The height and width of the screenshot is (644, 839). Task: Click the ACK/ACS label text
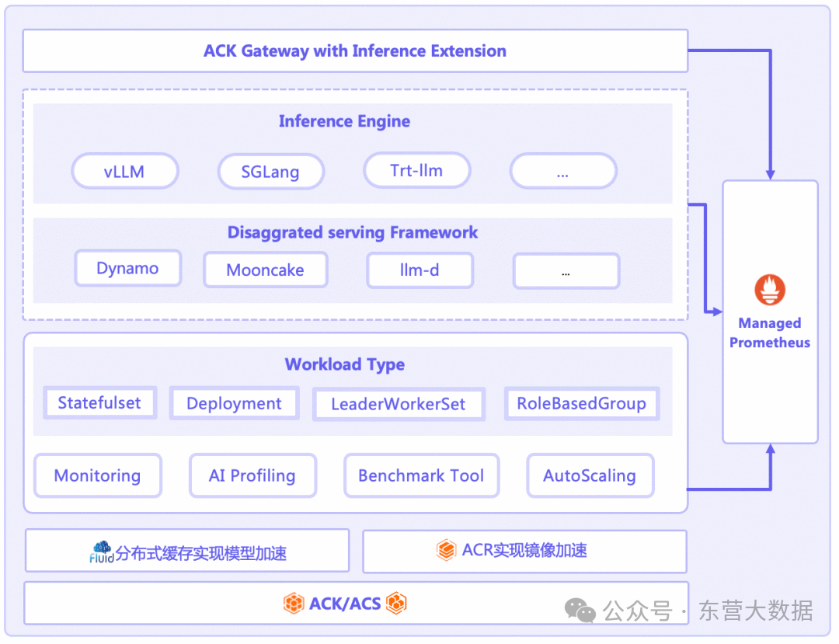click(345, 604)
